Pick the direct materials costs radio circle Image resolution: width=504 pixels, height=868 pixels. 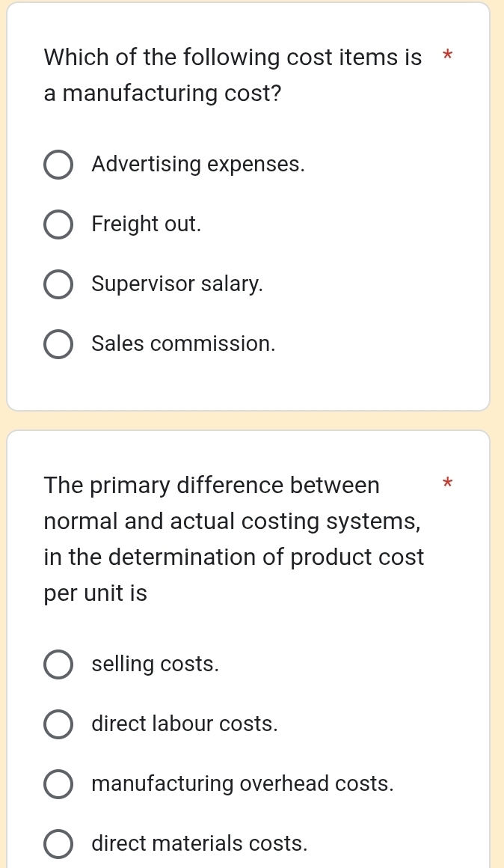click(x=58, y=845)
